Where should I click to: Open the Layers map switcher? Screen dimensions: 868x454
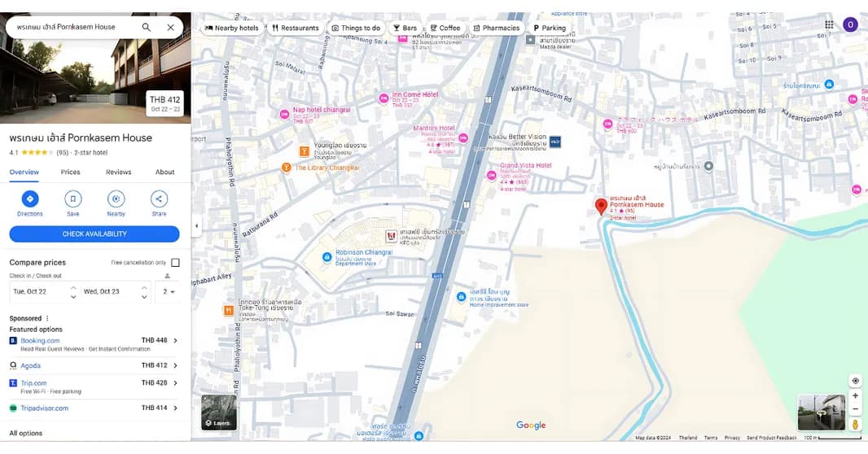coord(219,412)
